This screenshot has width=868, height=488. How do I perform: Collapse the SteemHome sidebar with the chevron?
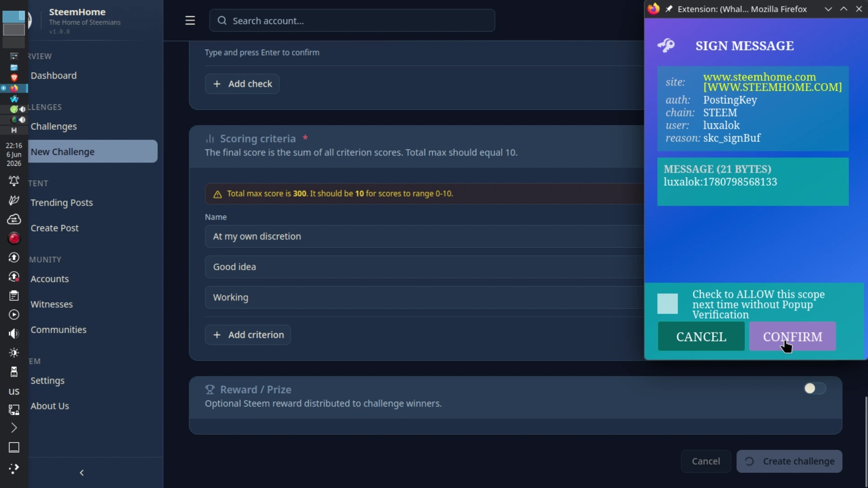[x=82, y=473]
